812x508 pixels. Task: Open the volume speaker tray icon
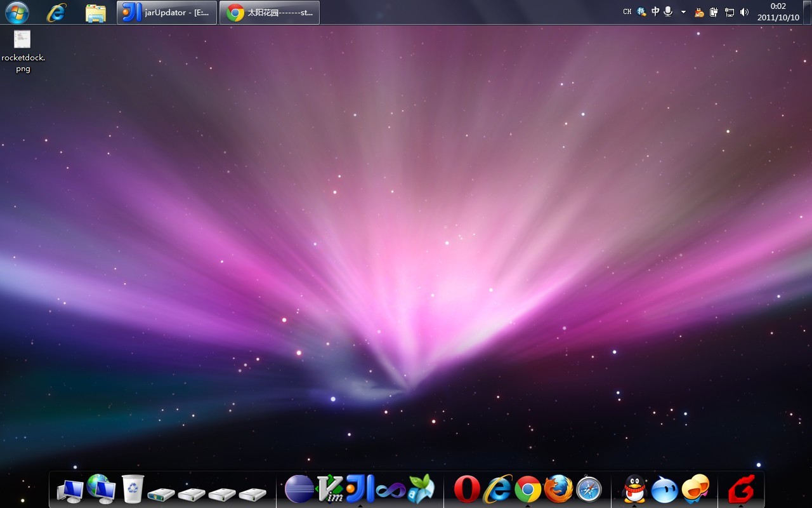coord(744,12)
